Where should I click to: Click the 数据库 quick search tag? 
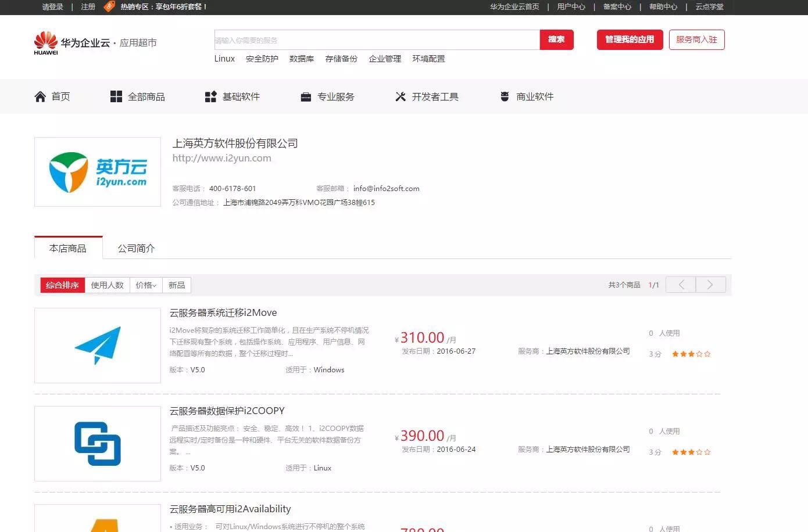pyautogui.click(x=302, y=59)
